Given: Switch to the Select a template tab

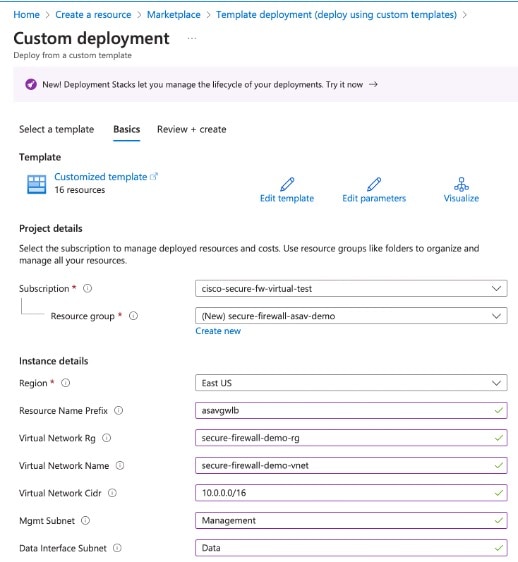Looking at the screenshot, I should 57,129.
